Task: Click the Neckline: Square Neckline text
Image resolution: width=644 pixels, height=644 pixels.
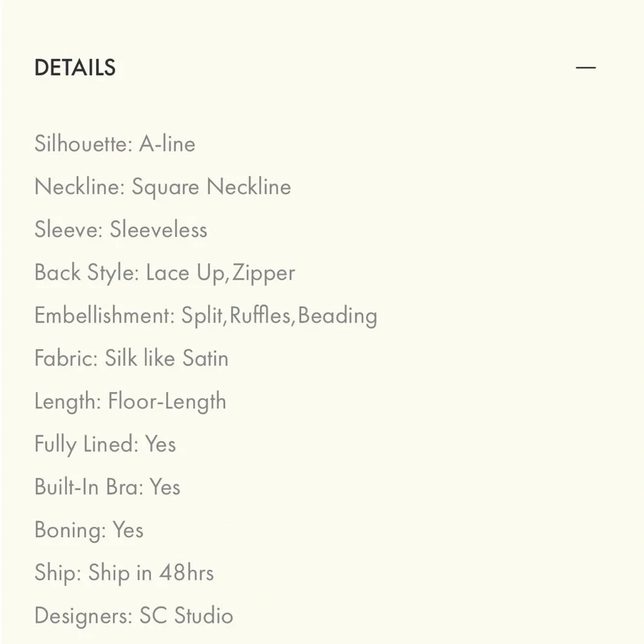Action: pyautogui.click(x=163, y=187)
